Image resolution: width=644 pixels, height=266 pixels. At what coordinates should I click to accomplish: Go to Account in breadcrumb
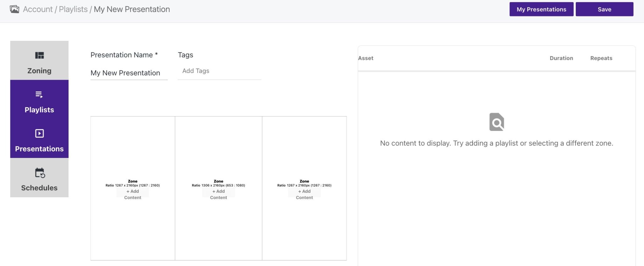[x=38, y=9]
